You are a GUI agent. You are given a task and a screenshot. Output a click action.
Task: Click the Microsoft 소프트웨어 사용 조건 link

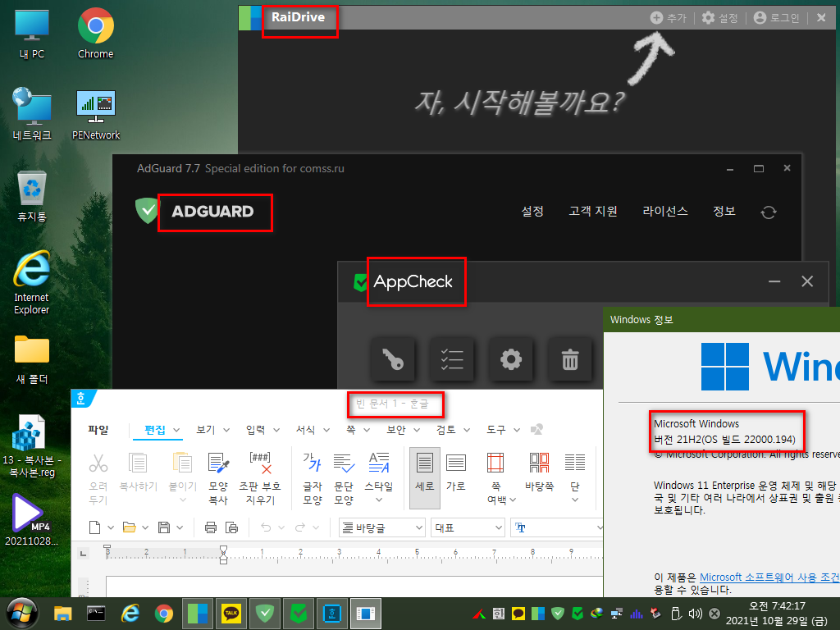769,577
